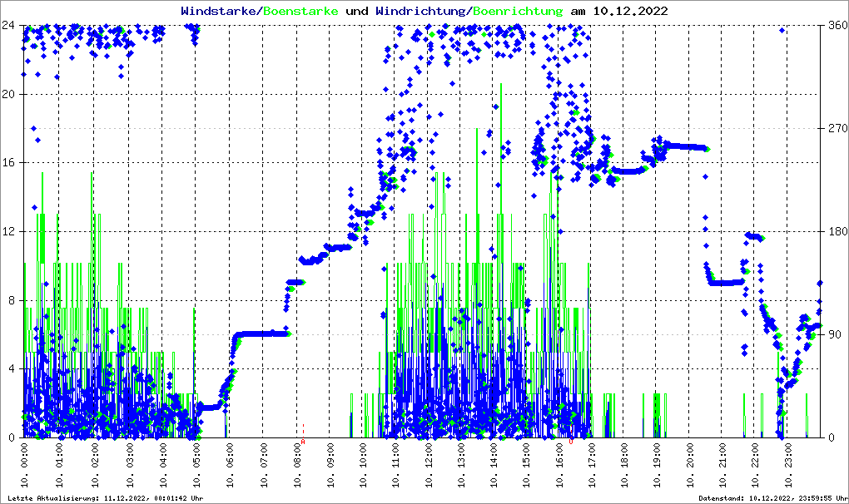Image resolution: width=849 pixels, height=504 pixels.
Task: Click the '360' label on right axis
Action: point(836,26)
